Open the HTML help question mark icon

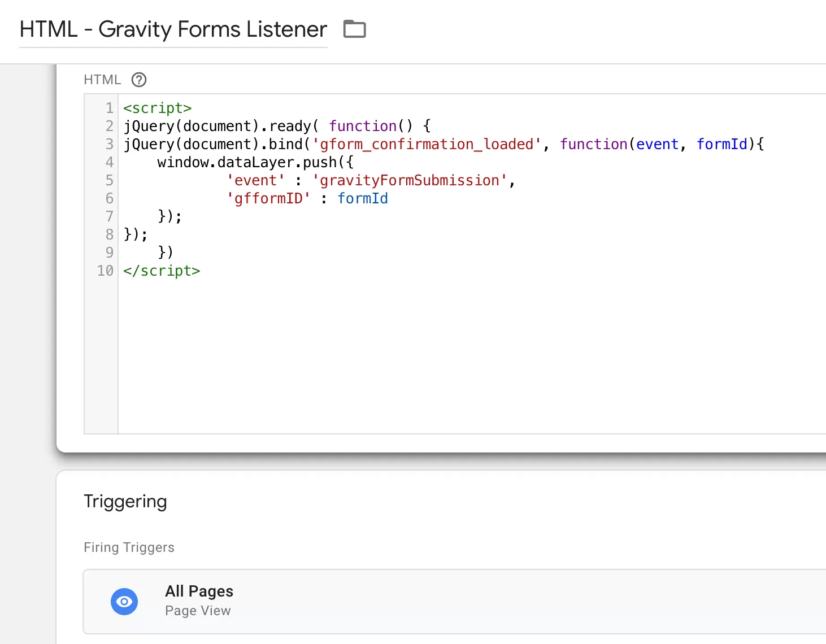[x=139, y=80]
